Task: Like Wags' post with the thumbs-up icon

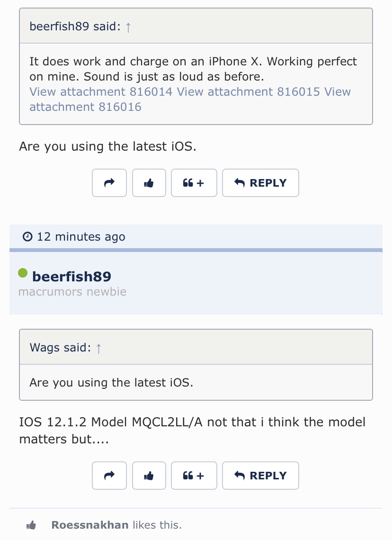Action: pos(149,183)
